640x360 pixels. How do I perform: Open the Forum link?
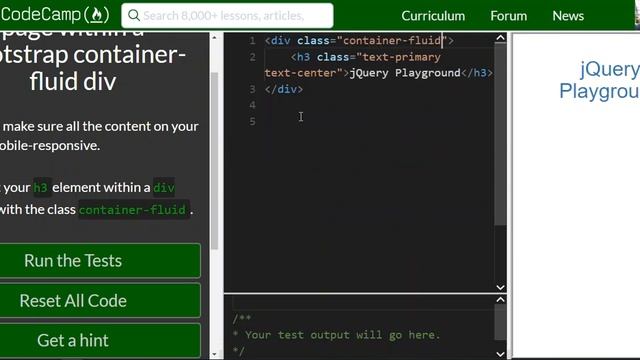pyautogui.click(x=508, y=16)
